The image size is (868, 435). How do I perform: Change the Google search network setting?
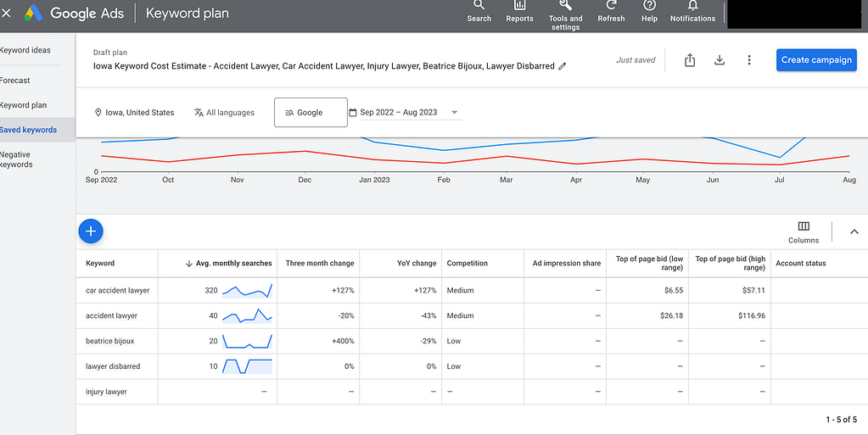(x=311, y=112)
